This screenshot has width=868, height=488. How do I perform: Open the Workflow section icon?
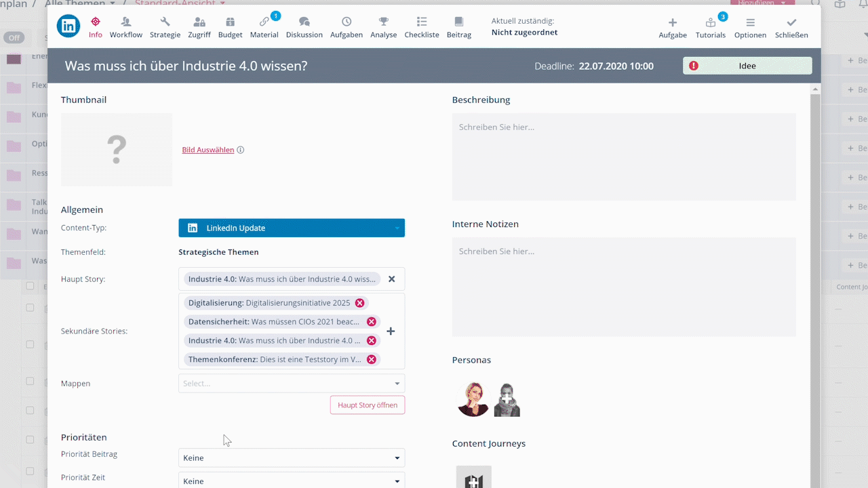pyautogui.click(x=125, y=22)
